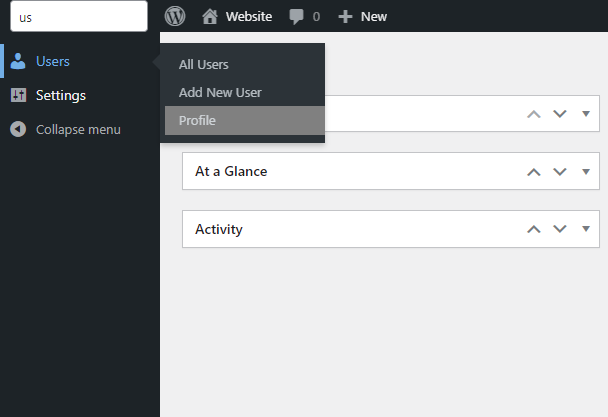The image size is (608, 417).
Task: Click the menu search field
Action: point(80,16)
